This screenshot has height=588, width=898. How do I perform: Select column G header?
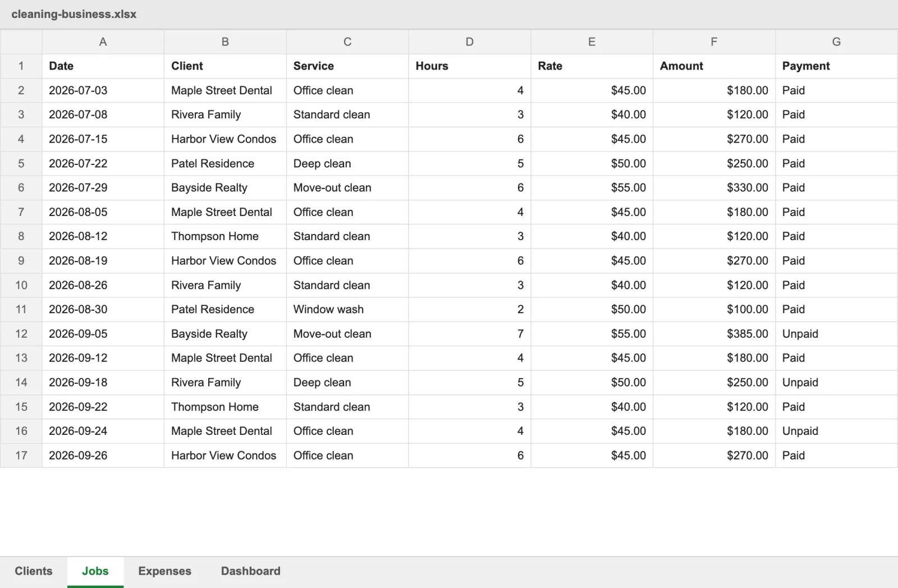pyautogui.click(x=836, y=42)
